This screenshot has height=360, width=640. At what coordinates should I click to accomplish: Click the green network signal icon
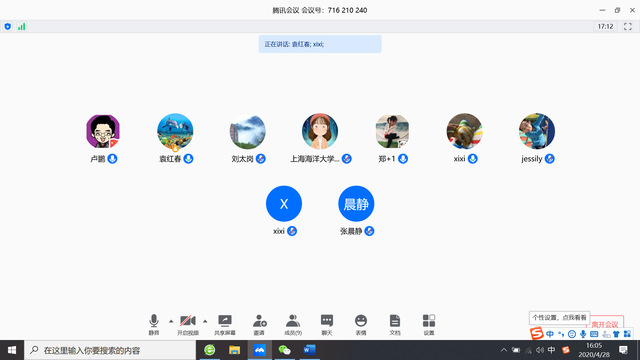[x=22, y=27]
